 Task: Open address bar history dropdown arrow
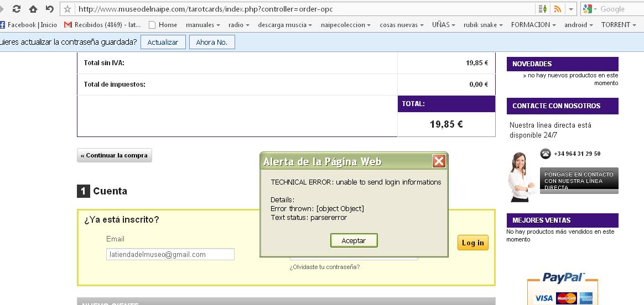[x=571, y=9]
